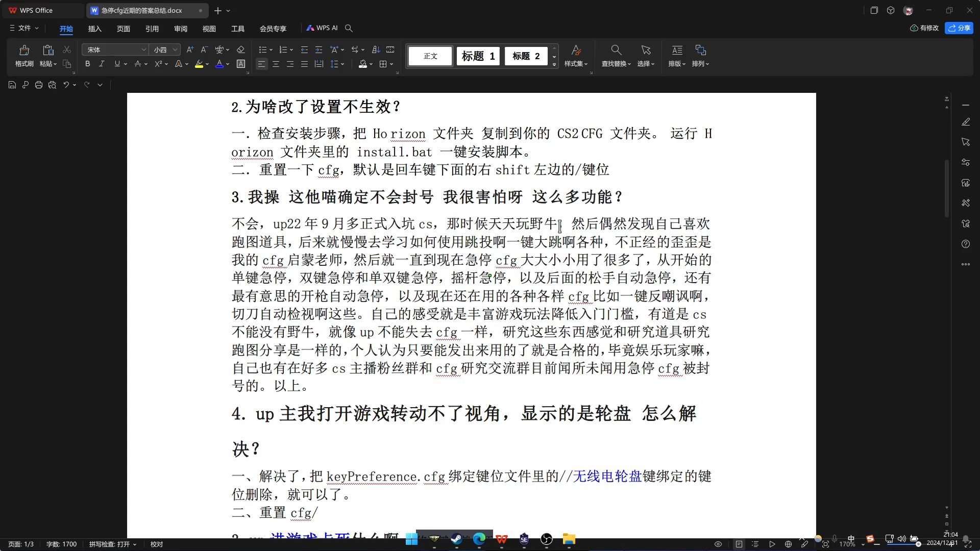This screenshot has width=980, height=551.
Task: Click the zoom slider handle in status bar
Action: click(918, 544)
